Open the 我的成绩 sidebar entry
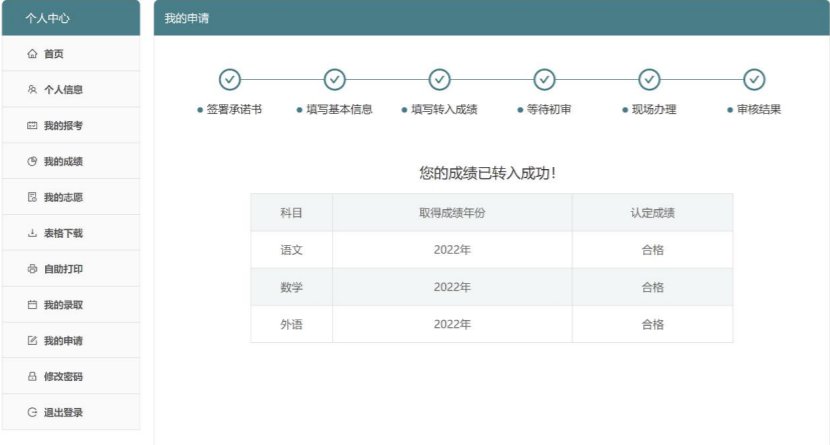 coord(63,162)
